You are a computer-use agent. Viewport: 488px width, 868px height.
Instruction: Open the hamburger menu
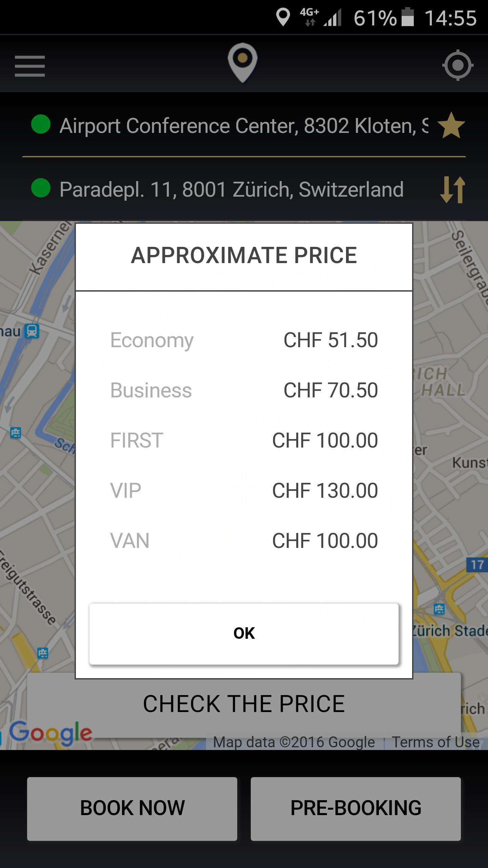click(x=30, y=66)
